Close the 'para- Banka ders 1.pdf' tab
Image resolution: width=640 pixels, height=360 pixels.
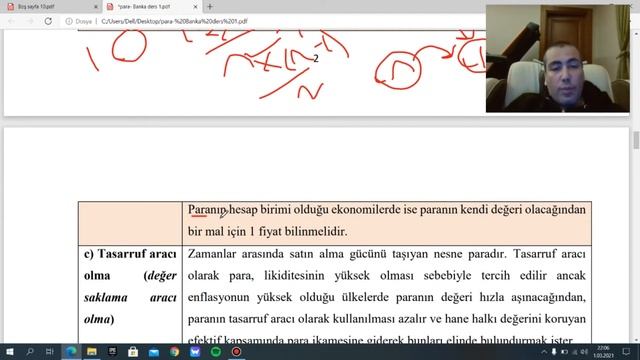195,7
